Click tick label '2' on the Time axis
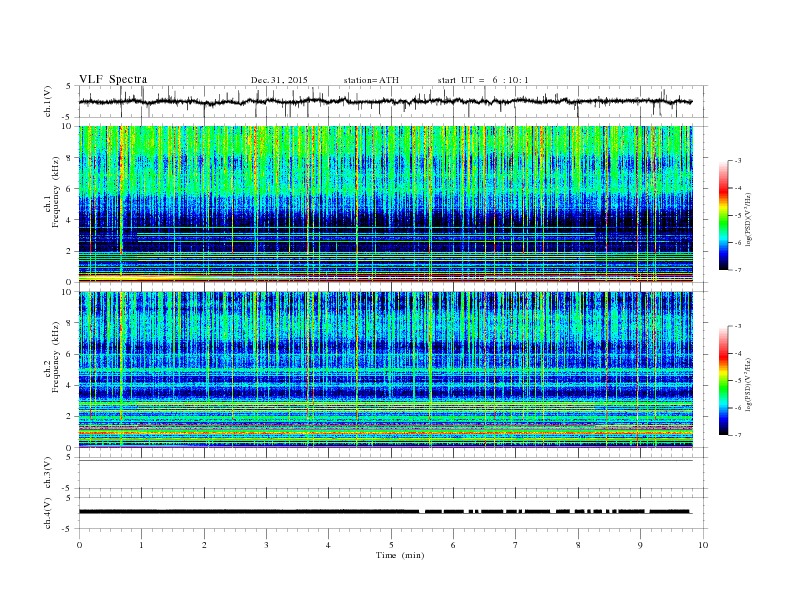792x612 pixels. (204, 545)
